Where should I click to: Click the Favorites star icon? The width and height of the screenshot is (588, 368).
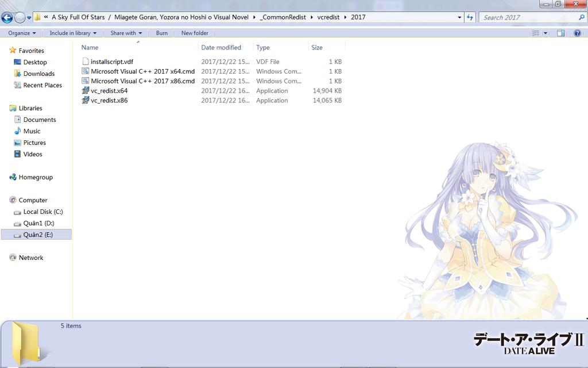[13, 51]
